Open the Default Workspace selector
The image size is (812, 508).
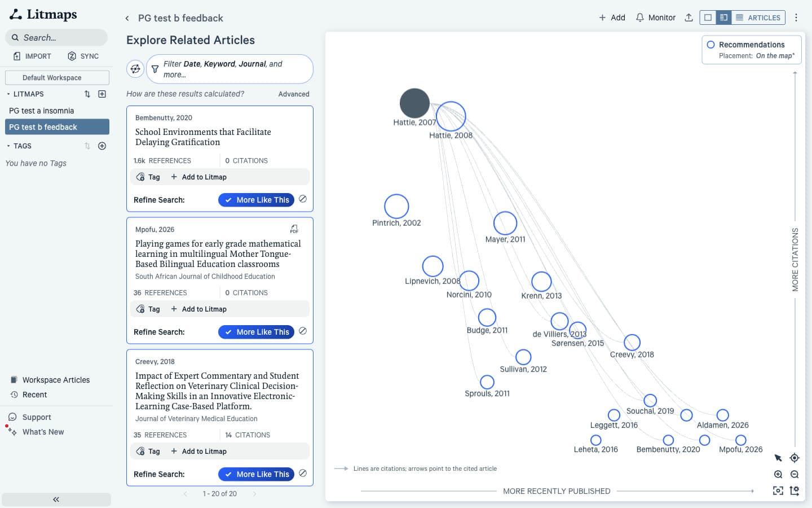point(57,77)
